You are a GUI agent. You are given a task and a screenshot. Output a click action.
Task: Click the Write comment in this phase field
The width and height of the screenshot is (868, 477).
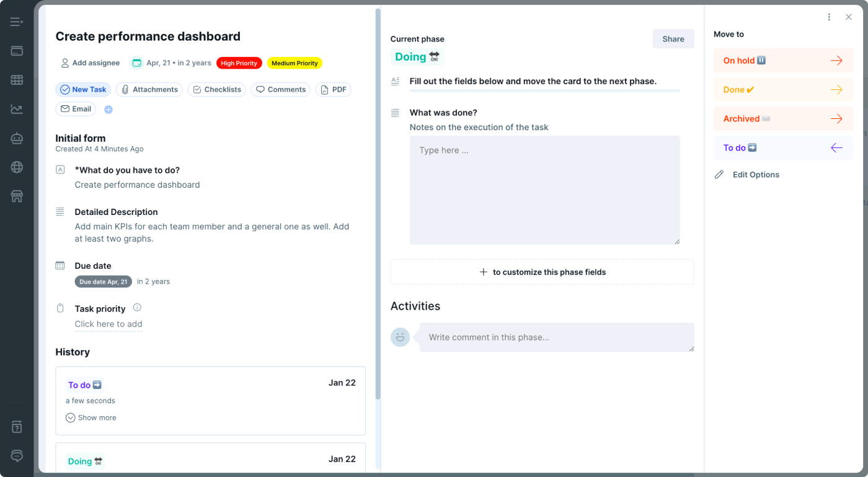552,337
